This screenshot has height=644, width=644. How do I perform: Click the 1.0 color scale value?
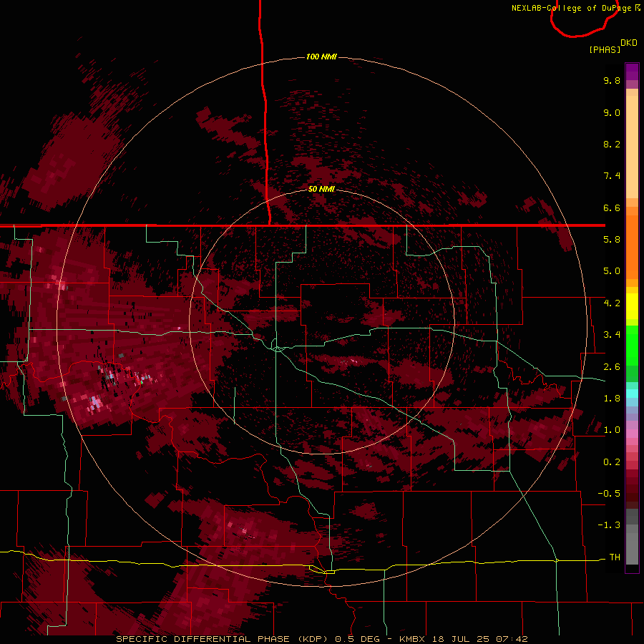[x=612, y=430]
